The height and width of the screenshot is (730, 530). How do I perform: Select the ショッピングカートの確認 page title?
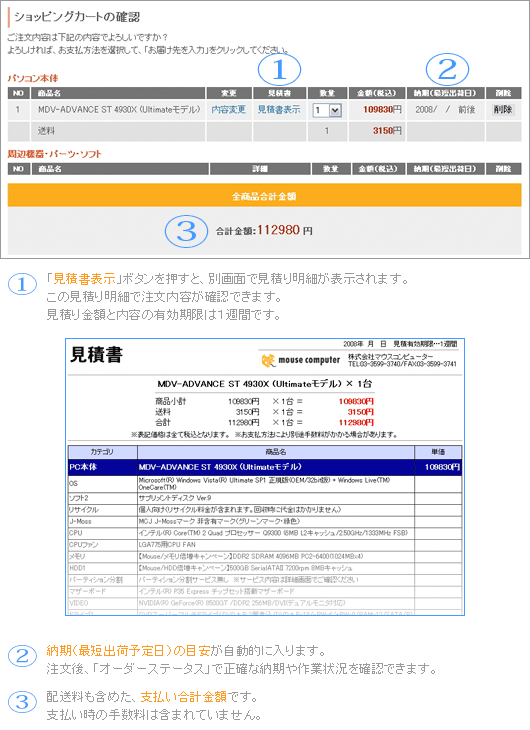click(x=77, y=17)
